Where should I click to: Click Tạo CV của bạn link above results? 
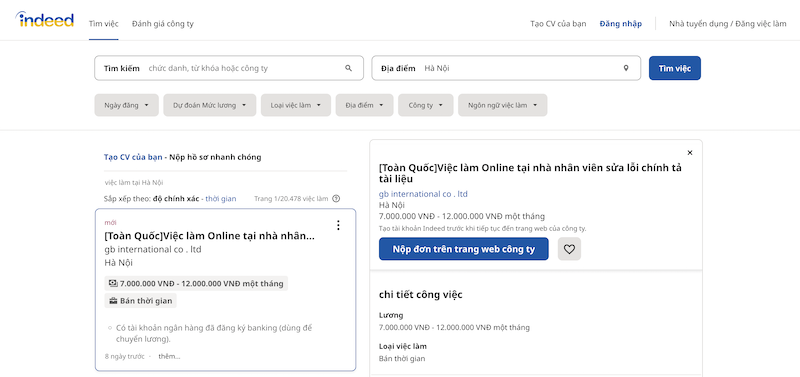pyautogui.click(x=133, y=157)
